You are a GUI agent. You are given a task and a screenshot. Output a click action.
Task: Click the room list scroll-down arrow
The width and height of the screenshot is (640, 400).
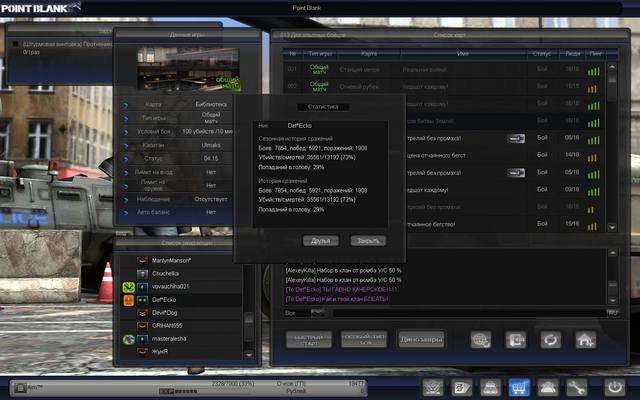[611, 227]
